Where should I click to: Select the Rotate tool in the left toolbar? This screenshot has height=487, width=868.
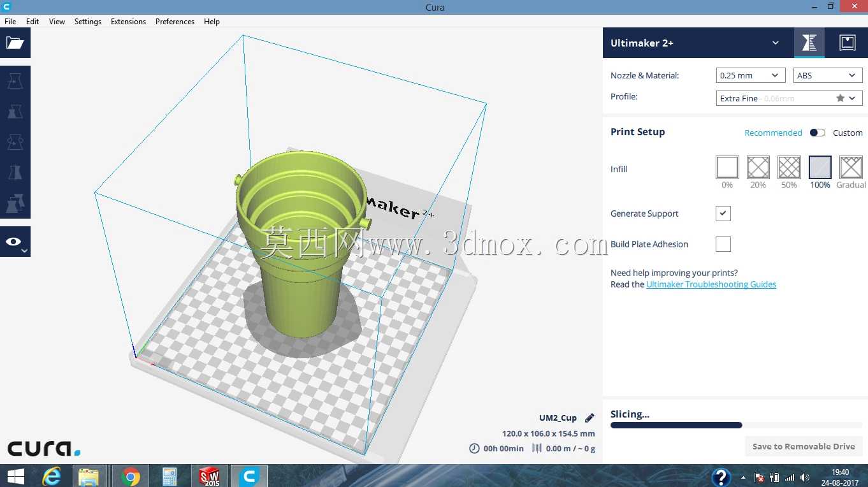(x=15, y=142)
